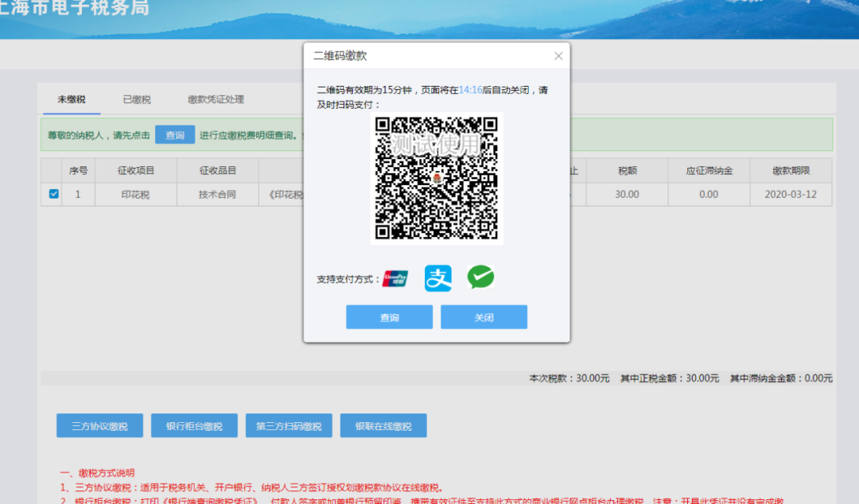Viewport: 859px width, 504px height.
Task: Click the 银联在线缴税 button
Action: coord(383,425)
